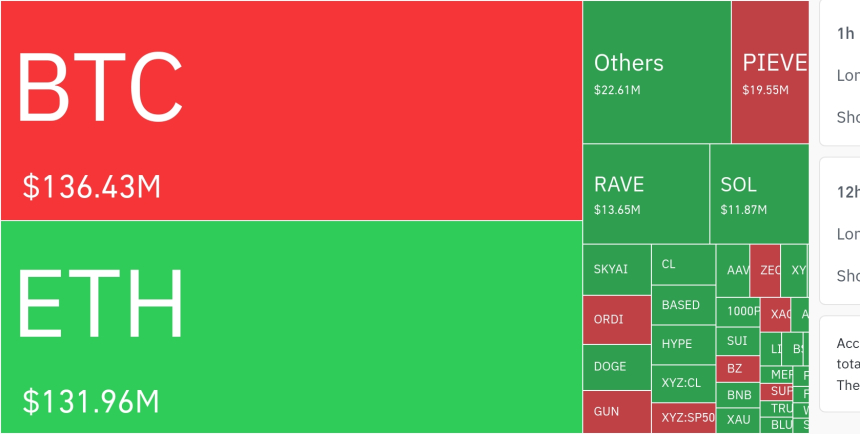Screen dimensions: 860x434
Task: Open the DOGE heatmap tile
Action: (x=616, y=367)
